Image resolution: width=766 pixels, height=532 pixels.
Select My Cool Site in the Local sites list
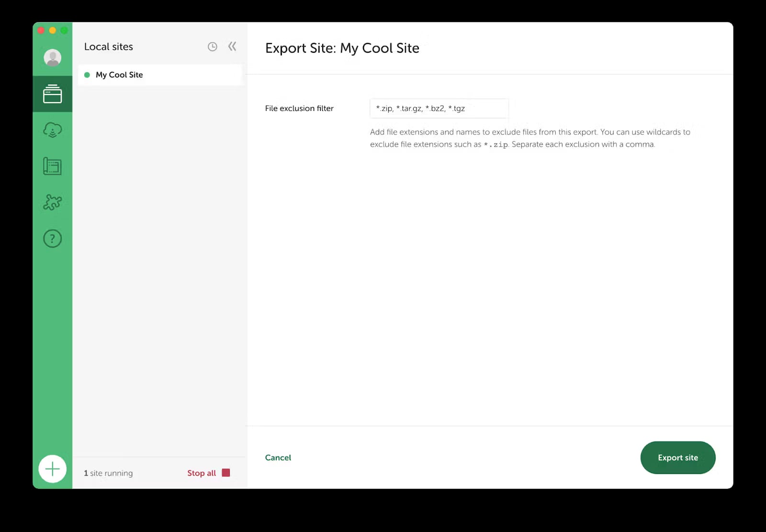pyautogui.click(x=119, y=75)
